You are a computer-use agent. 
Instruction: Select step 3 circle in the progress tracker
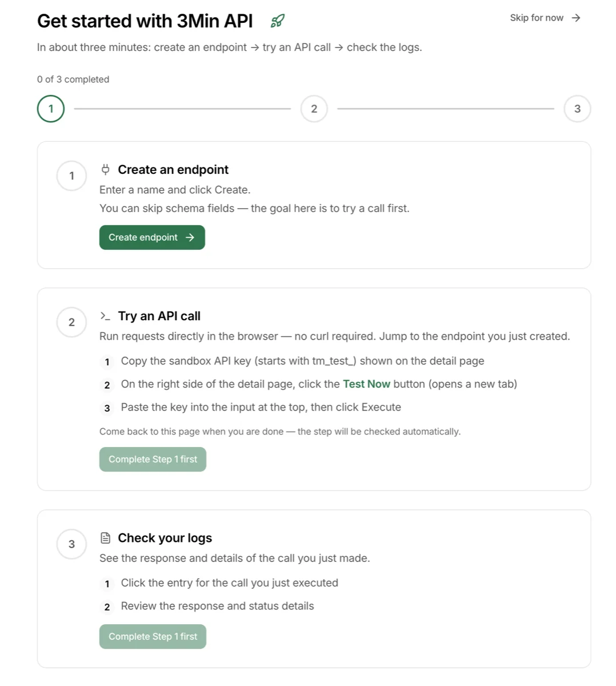[x=577, y=108]
